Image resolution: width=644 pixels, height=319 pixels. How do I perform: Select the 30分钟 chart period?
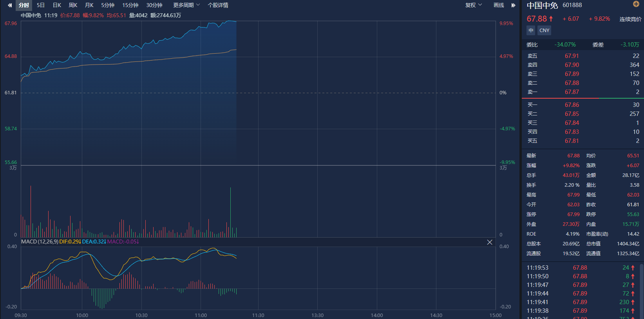(x=154, y=5)
